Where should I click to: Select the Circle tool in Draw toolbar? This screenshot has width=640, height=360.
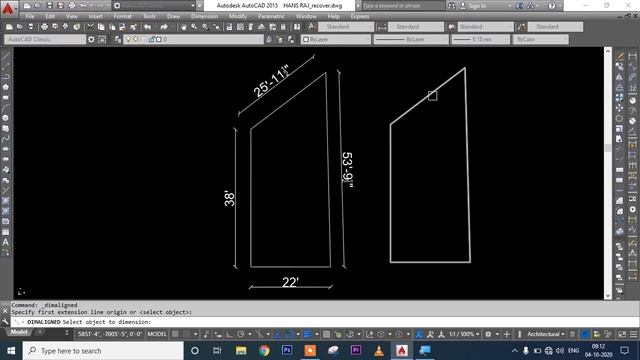tap(6, 118)
